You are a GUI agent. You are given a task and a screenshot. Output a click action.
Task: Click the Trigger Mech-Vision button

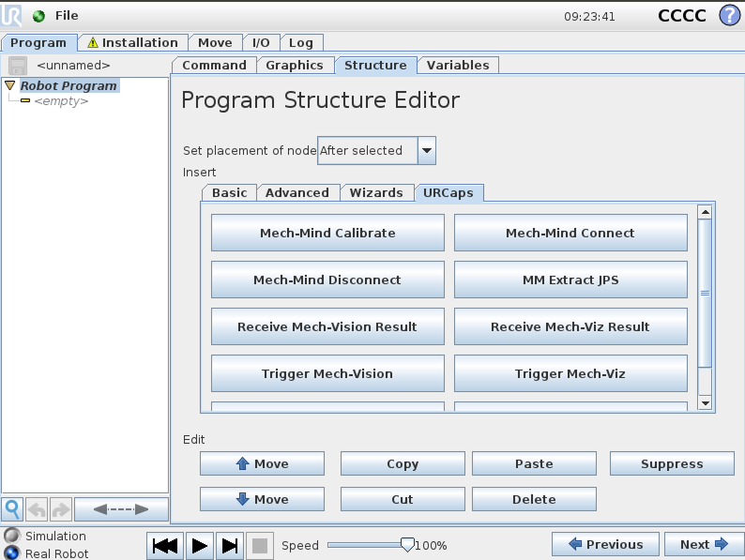(327, 373)
